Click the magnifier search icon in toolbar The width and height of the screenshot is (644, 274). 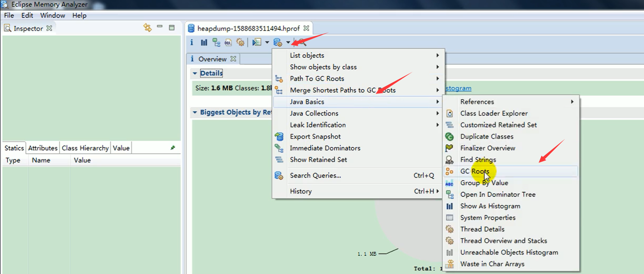[x=302, y=42]
